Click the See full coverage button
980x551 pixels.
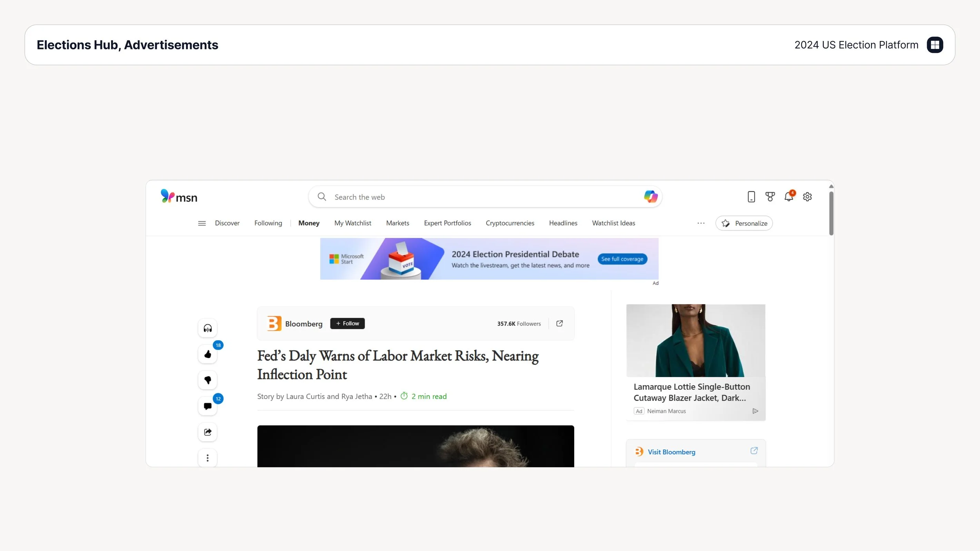click(622, 259)
